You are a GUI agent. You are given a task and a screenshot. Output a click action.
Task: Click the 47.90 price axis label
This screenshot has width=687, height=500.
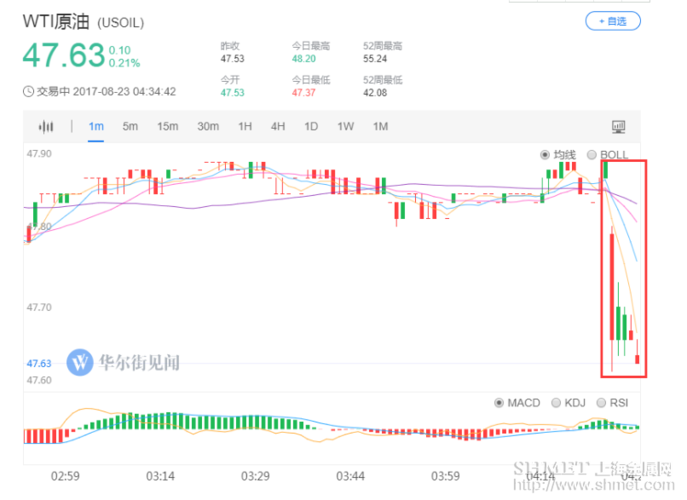click(39, 154)
